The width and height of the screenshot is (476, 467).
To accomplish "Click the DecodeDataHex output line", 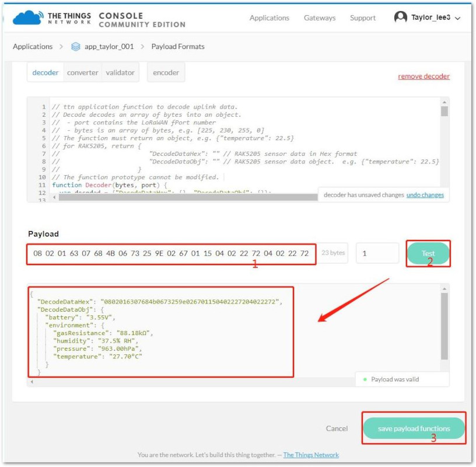I will pyautogui.click(x=160, y=302).
